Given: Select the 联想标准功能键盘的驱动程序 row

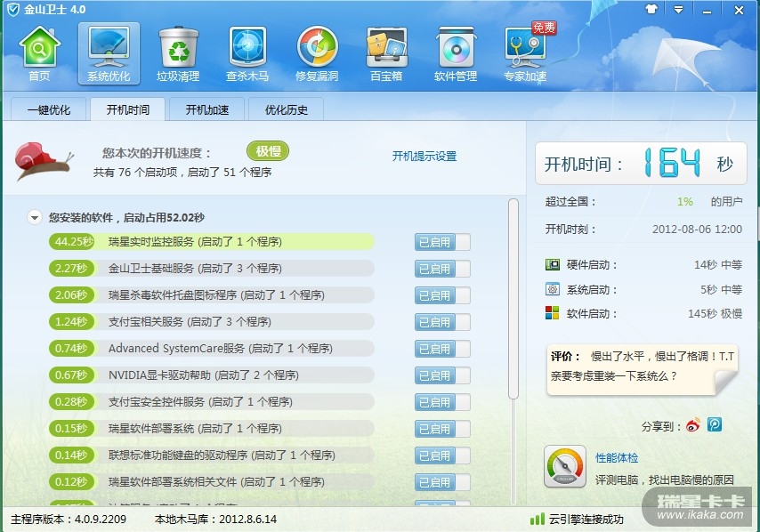Looking at the screenshot, I should 212,455.
